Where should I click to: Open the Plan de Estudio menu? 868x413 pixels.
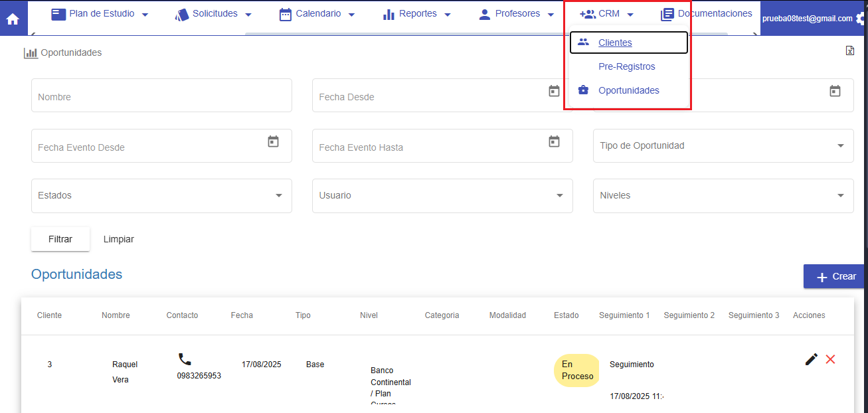pos(100,14)
